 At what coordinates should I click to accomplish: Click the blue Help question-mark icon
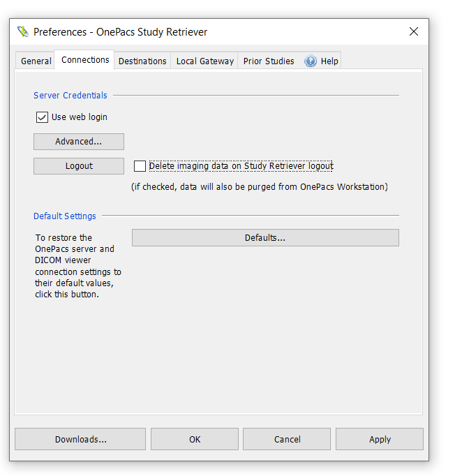tap(311, 61)
